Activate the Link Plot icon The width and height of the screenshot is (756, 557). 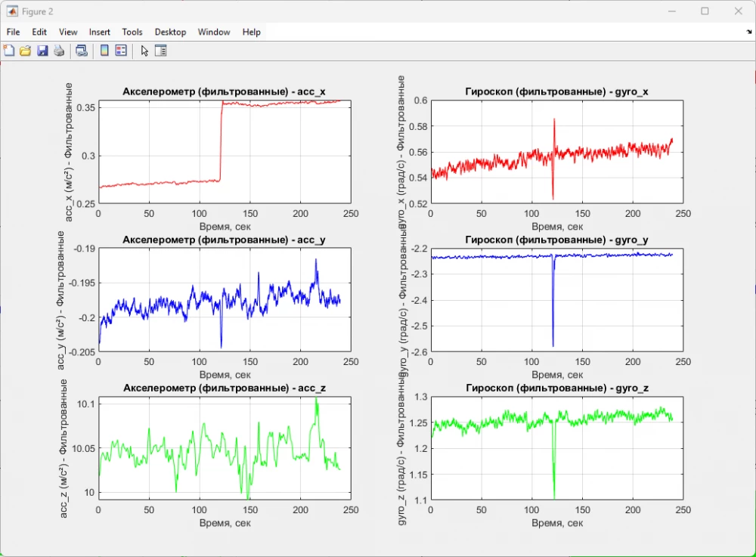coord(81,51)
